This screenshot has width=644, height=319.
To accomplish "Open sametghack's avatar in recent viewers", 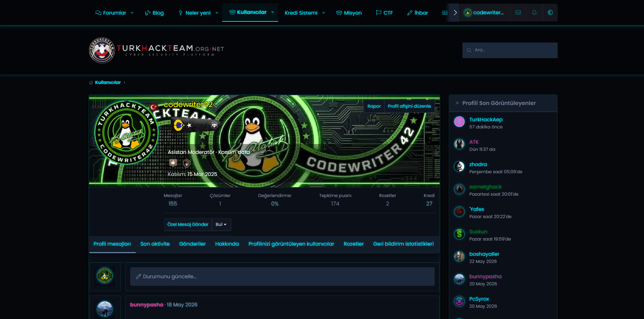I will (459, 189).
